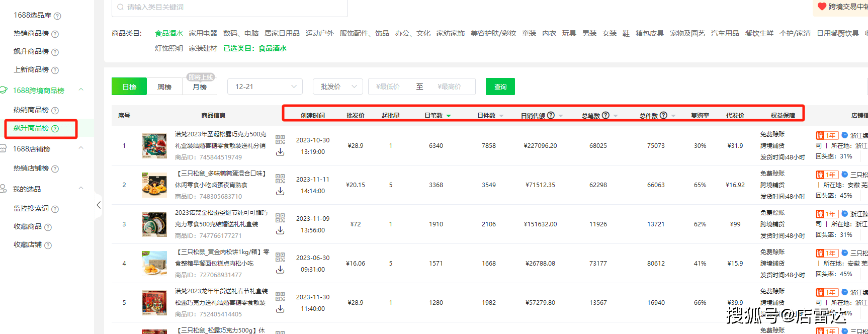
Task: Click the magnifier icon in category search box
Action: click(121, 7)
